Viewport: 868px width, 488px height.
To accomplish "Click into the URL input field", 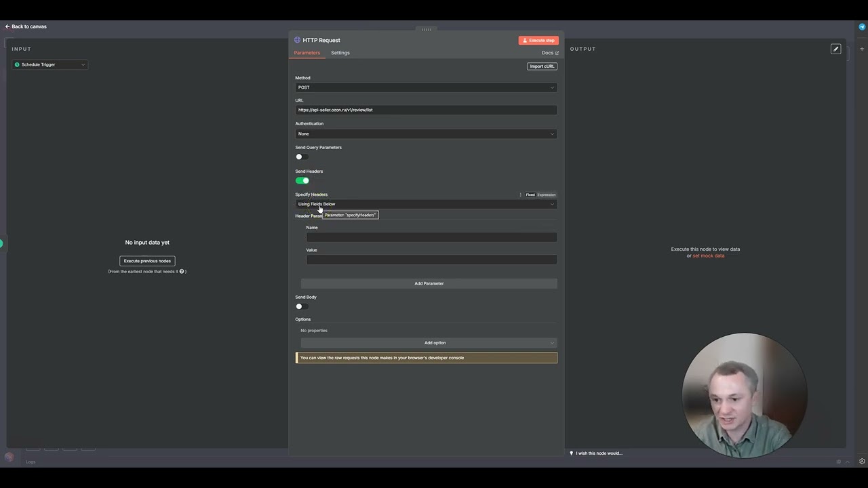I will click(426, 110).
